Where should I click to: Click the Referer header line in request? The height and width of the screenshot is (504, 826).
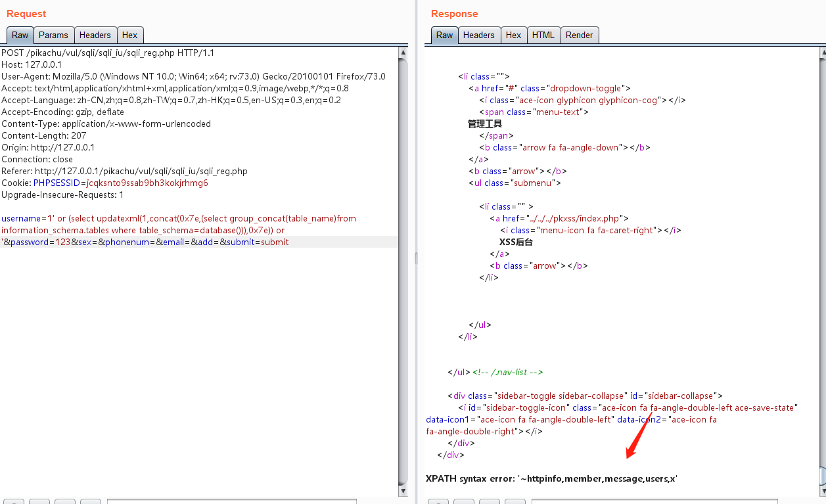[x=124, y=171]
